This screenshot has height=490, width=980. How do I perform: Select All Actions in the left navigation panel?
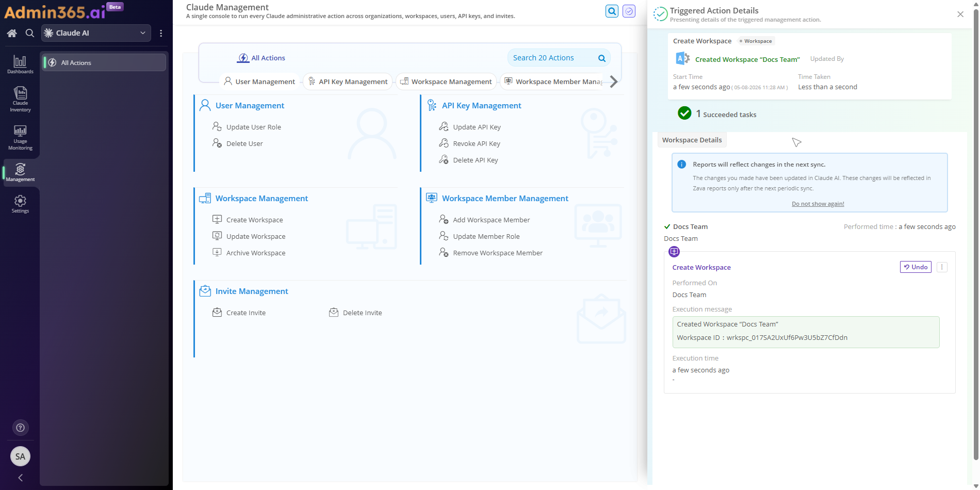[x=104, y=62]
